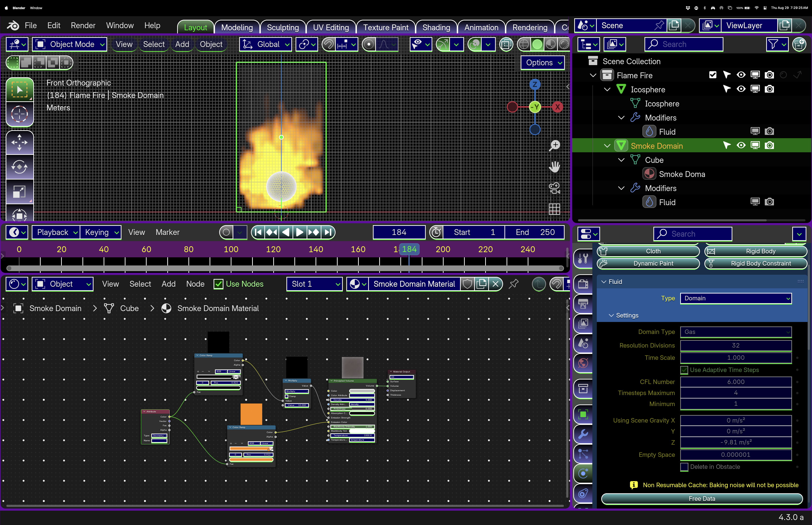Select the Cursor tool in the viewport toolbar

pos(20,114)
